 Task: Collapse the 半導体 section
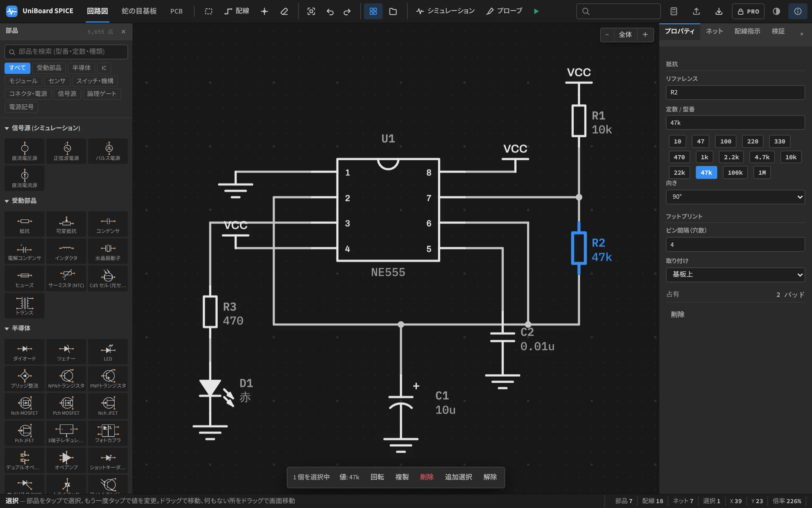point(18,328)
